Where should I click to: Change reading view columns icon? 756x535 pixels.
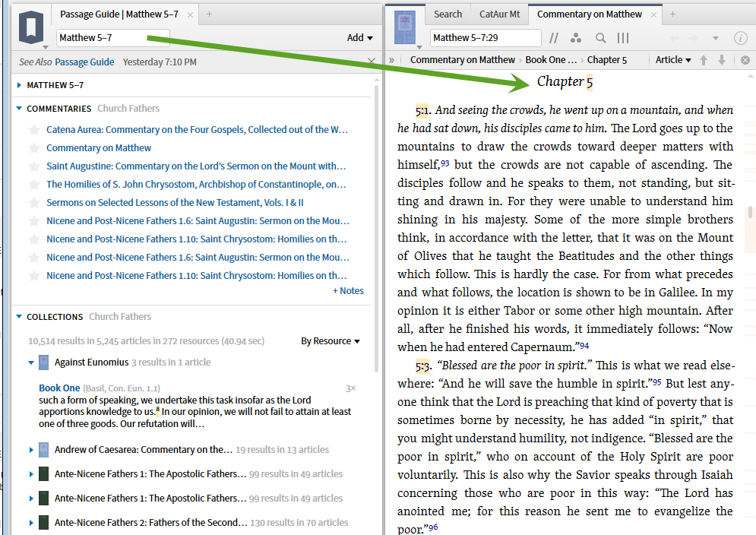[623, 38]
